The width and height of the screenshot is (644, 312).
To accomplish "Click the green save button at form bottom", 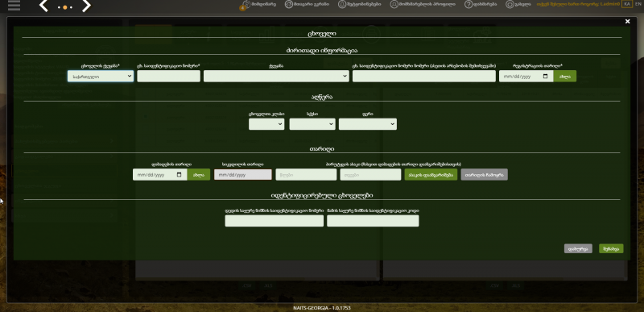I will tap(611, 248).
